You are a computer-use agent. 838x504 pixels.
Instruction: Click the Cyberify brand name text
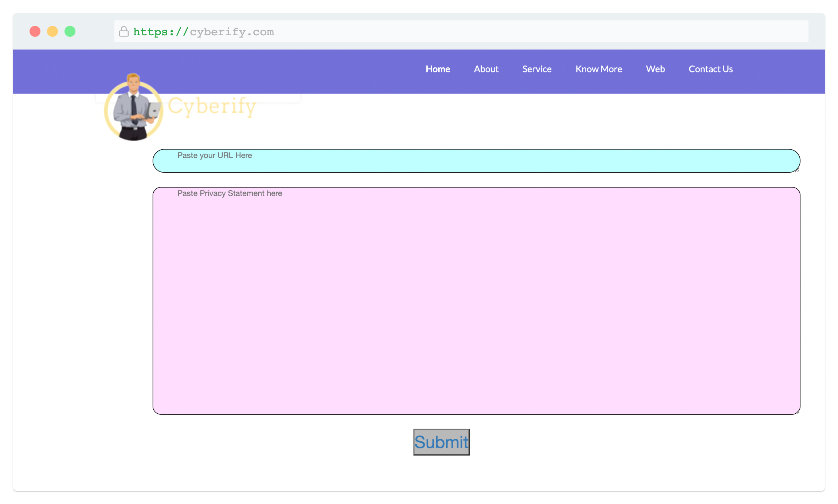tap(212, 107)
